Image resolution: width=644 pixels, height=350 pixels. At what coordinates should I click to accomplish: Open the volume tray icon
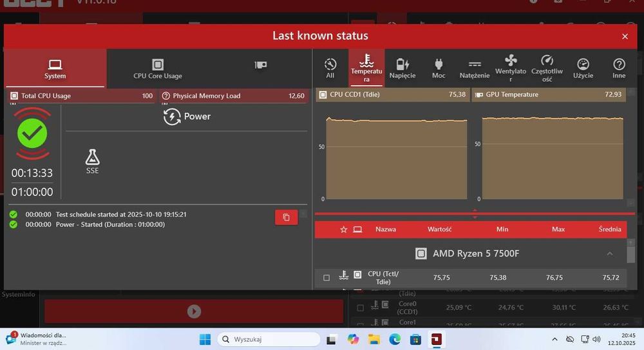tap(597, 339)
